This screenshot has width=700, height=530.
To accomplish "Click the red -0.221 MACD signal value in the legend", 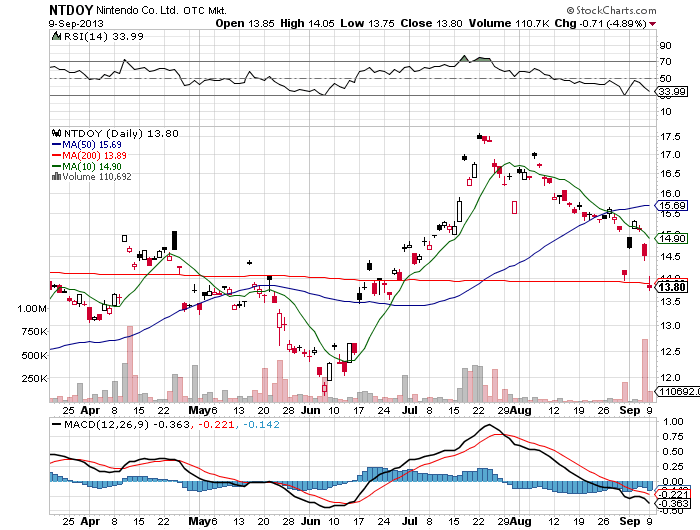I will point(216,424).
